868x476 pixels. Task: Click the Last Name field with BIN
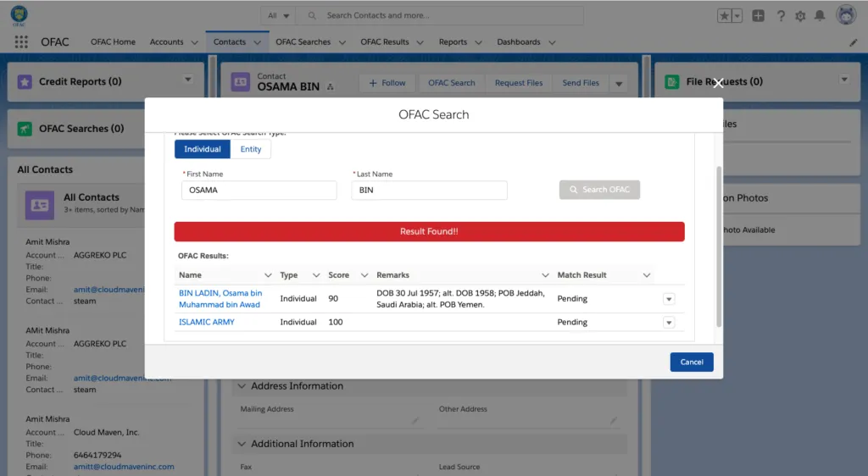click(429, 191)
